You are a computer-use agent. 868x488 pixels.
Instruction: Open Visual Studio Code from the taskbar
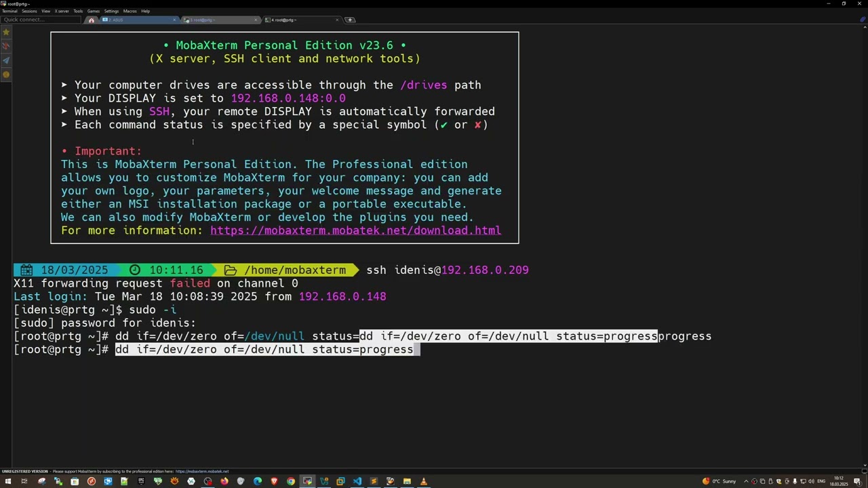(357, 481)
